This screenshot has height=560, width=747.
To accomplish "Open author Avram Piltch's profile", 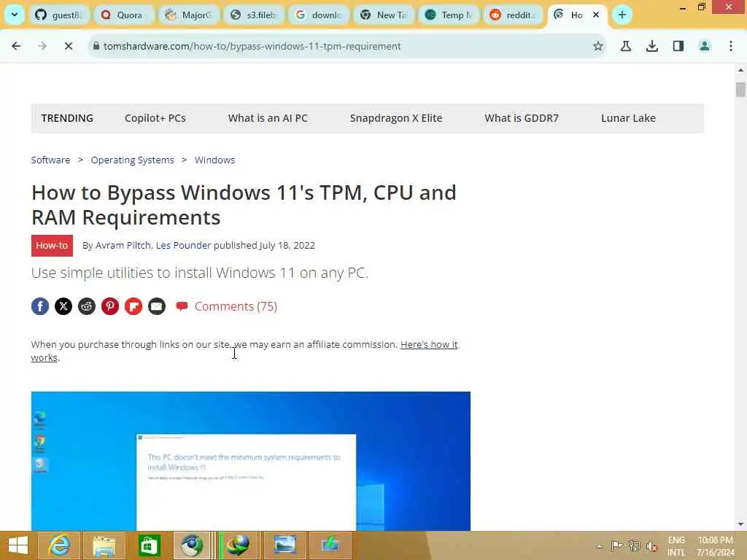I will click(123, 245).
